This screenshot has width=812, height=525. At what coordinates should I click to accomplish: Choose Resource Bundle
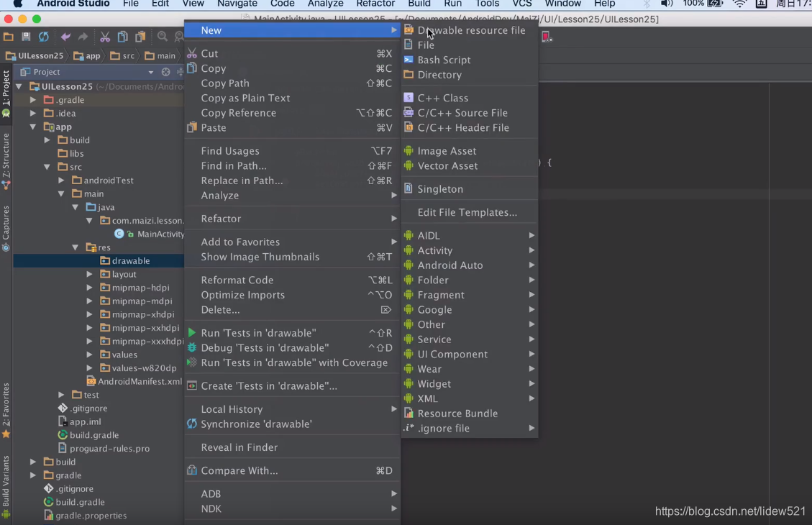(469, 414)
